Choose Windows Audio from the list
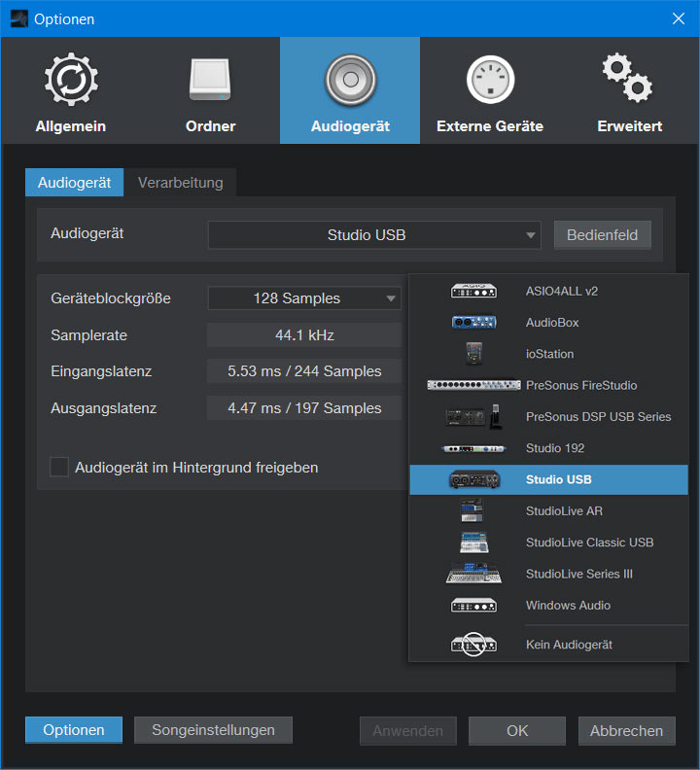700x770 pixels. pyautogui.click(x=548, y=605)
